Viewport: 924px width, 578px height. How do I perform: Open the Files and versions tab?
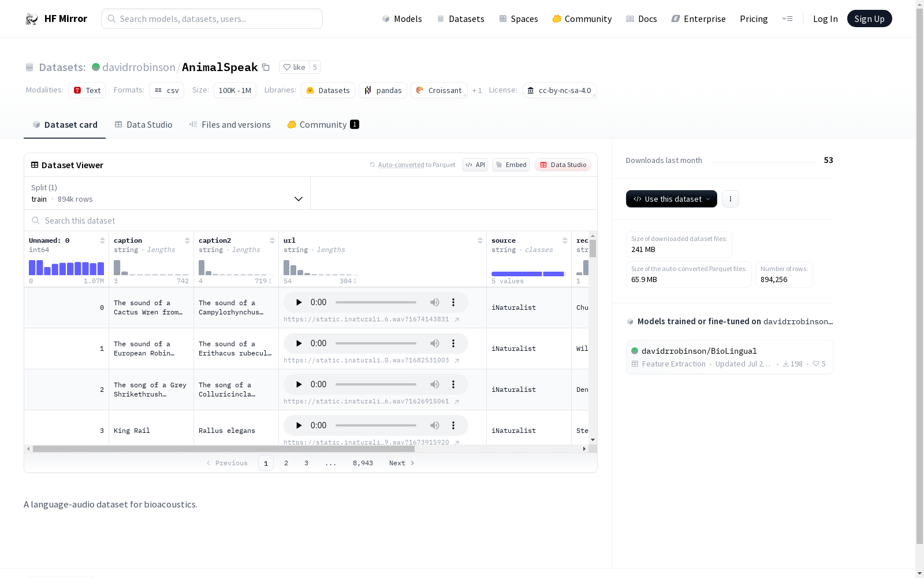(x=230, y=125)
